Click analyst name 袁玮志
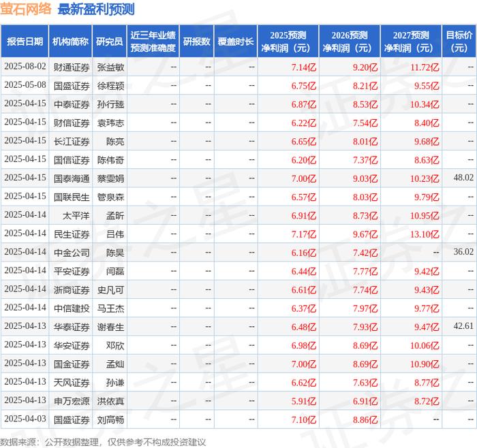477x448 pixels. tap(110, 123)
